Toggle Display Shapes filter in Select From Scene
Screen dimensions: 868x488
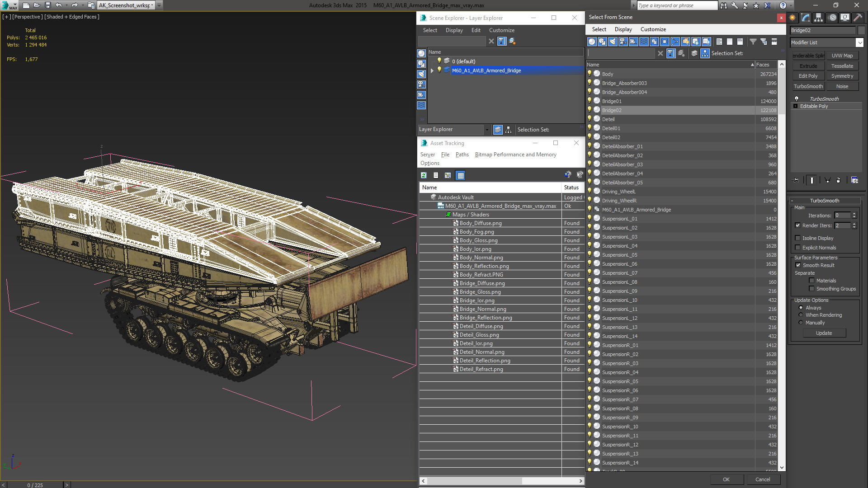click(602, 42)
